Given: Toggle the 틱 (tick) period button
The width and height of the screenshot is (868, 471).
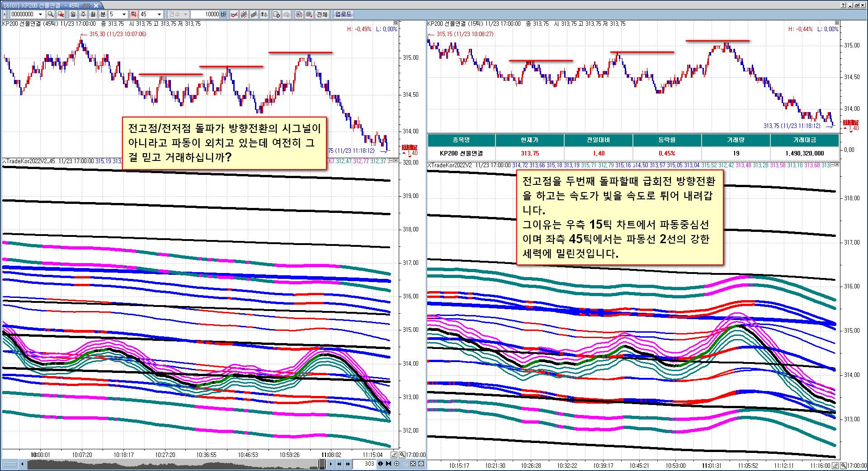Looking at the screenshot, I should click(133, 14).
